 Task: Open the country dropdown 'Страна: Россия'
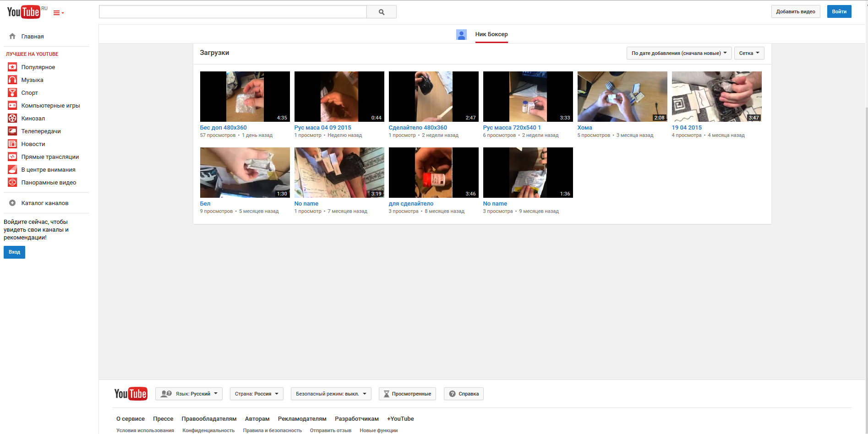point(257,394)
